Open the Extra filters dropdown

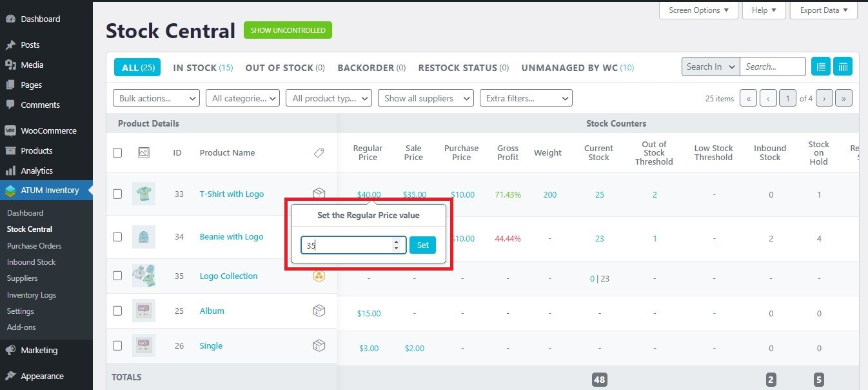point(526,99)
